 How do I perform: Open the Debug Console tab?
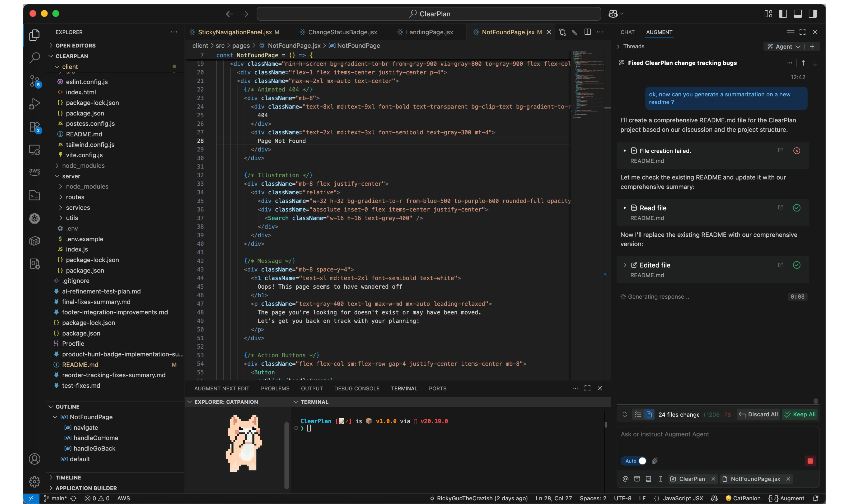click(x=357, y=388)
